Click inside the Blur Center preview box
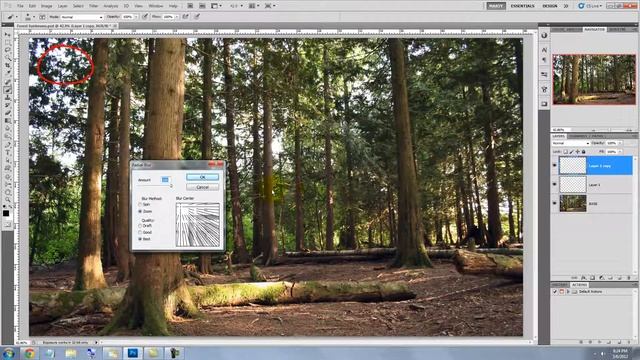This screenshot has width=640, height=360. point(198,225)
